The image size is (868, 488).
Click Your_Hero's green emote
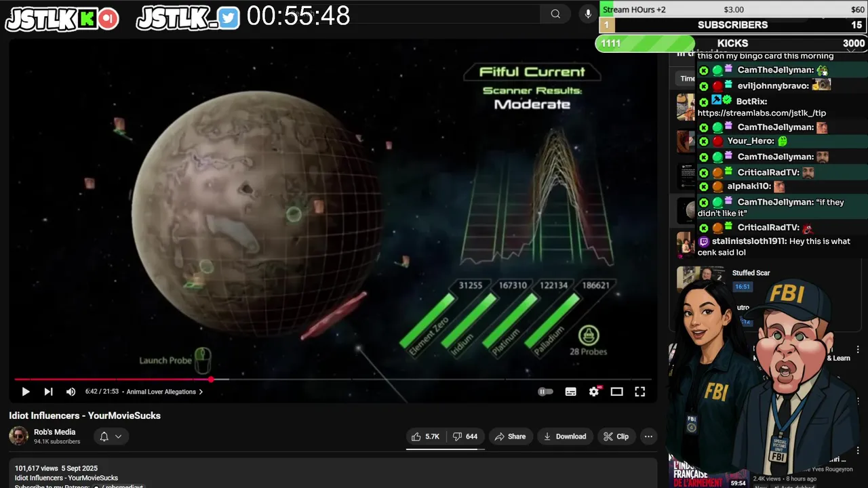pyautogui.click(x=783, y=141)
